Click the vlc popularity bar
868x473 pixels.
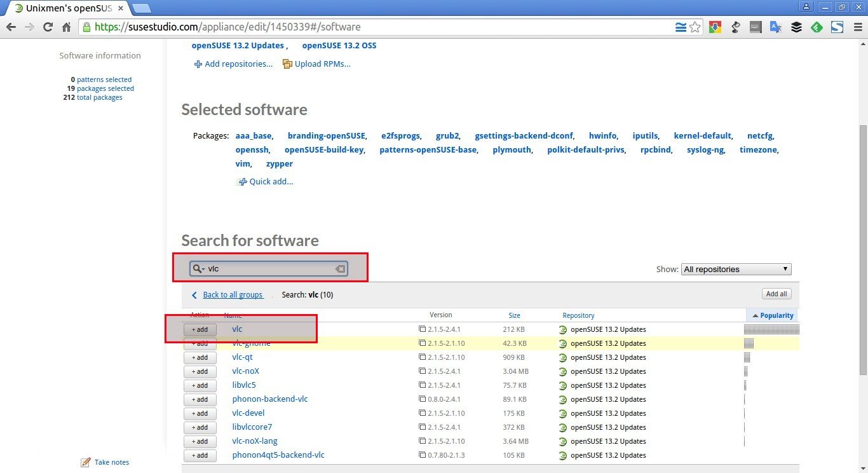(x=771, y=329)
